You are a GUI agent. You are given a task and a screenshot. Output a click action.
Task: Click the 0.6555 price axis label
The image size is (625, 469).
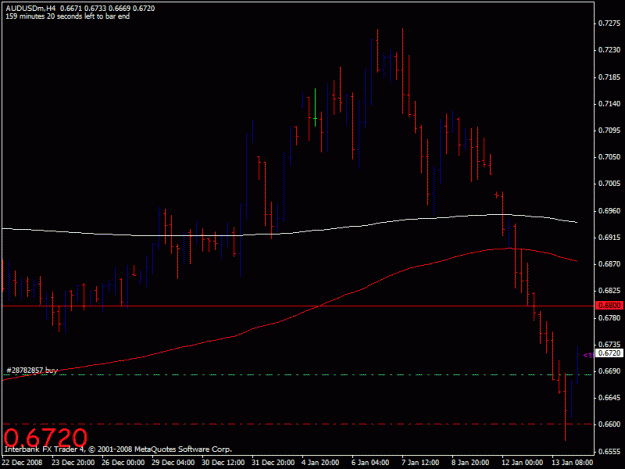tap(609, 452)
